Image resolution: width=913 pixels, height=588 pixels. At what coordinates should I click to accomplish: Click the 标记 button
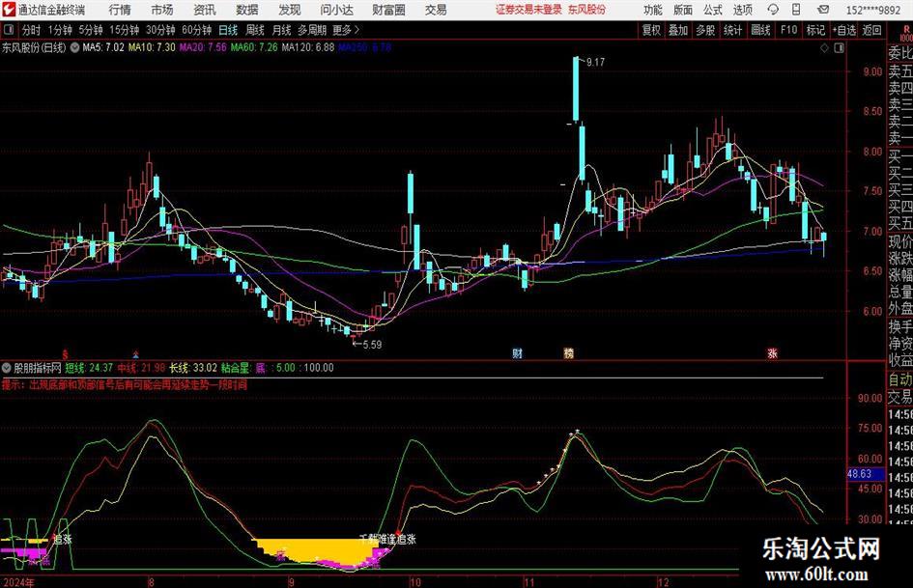click(x=815, y=30)
